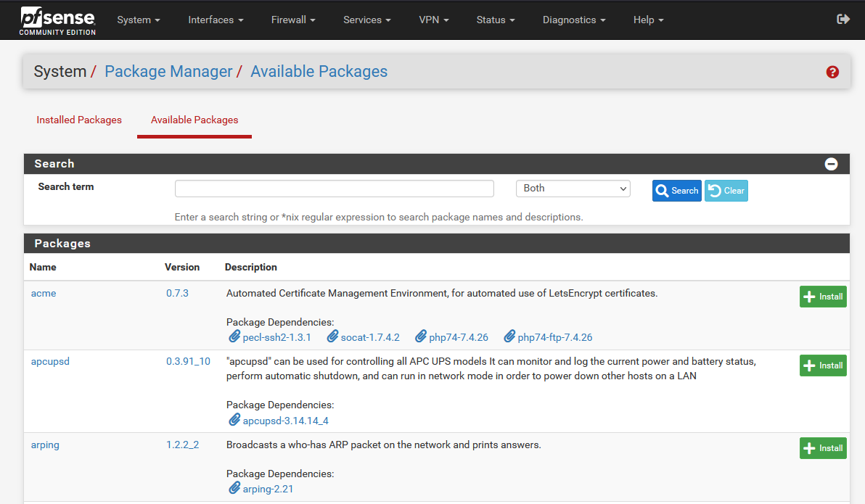Open the apcupsd-3.14.14_4 dependency link
This screenshot has height=504, width=865.
click(286, 421)
